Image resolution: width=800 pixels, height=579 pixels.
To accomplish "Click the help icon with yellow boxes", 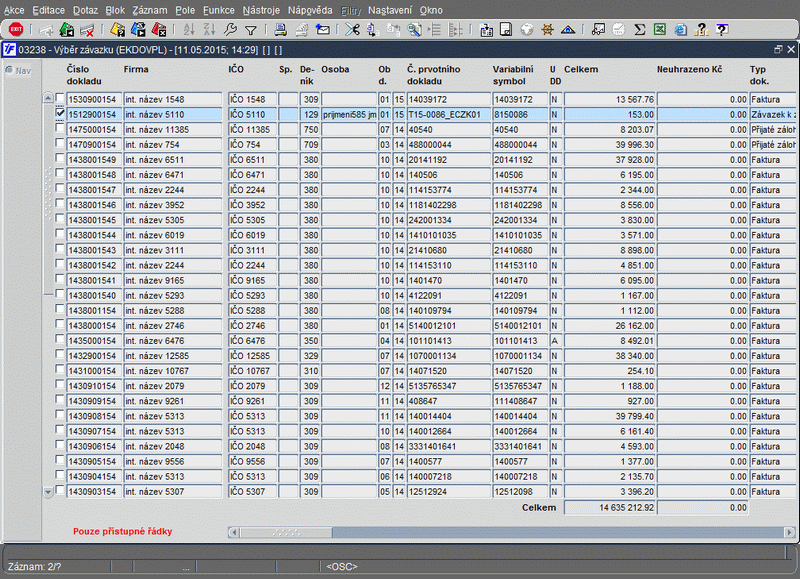I will pyautogui.click(x=701, y=30).
